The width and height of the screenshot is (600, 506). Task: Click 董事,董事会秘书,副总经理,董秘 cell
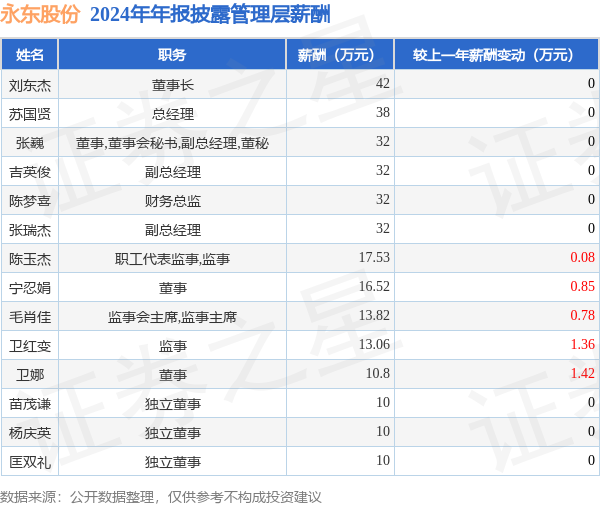point(172,143)
